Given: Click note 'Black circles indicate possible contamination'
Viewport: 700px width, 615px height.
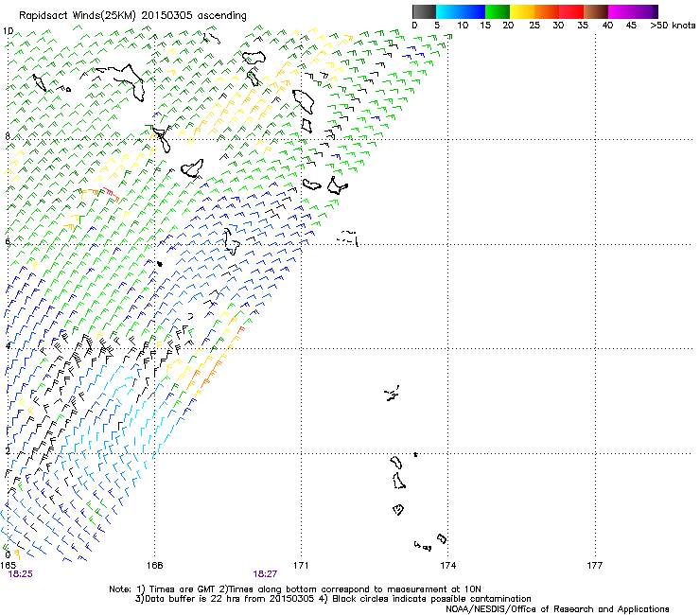Looking at the screenshot, I should coord(431,599).
